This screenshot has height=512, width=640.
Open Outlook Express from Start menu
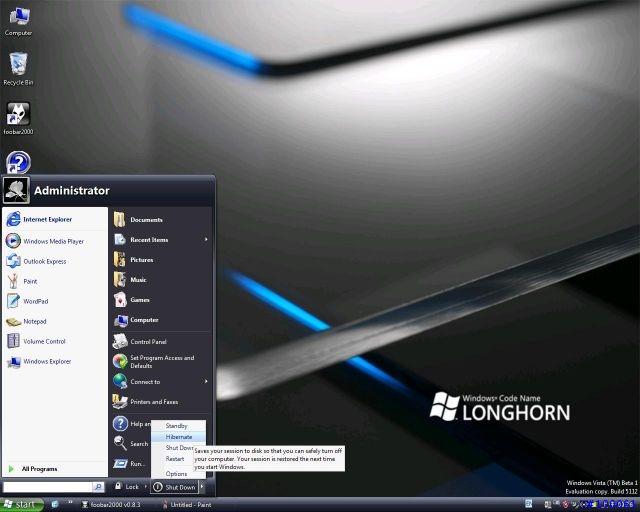click(55, 261)
